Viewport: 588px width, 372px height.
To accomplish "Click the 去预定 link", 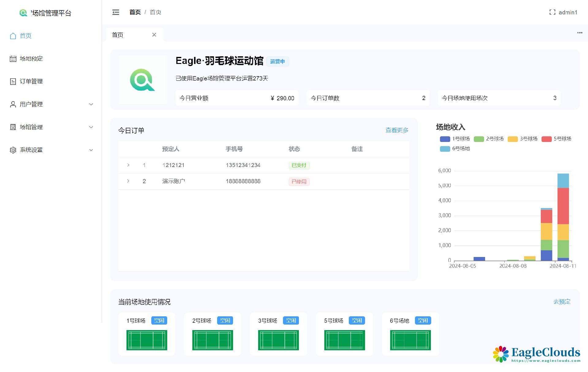I will [561, 302].
